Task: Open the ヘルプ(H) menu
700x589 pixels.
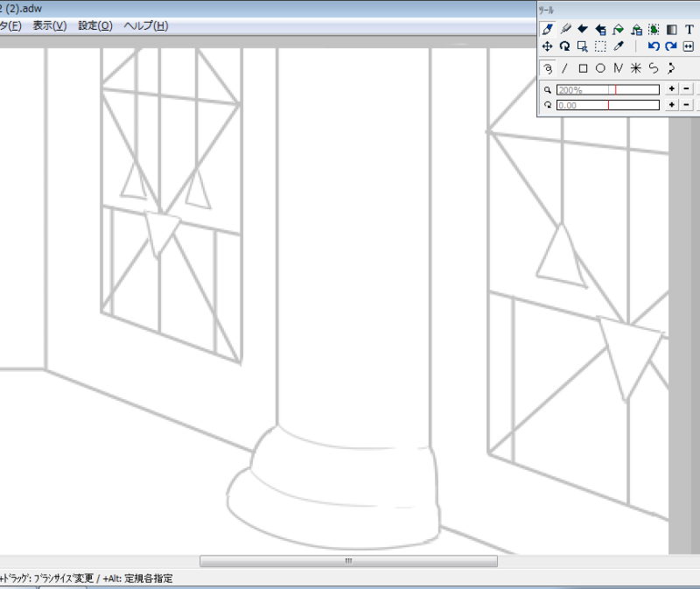Action: click(x=146, y=26)
